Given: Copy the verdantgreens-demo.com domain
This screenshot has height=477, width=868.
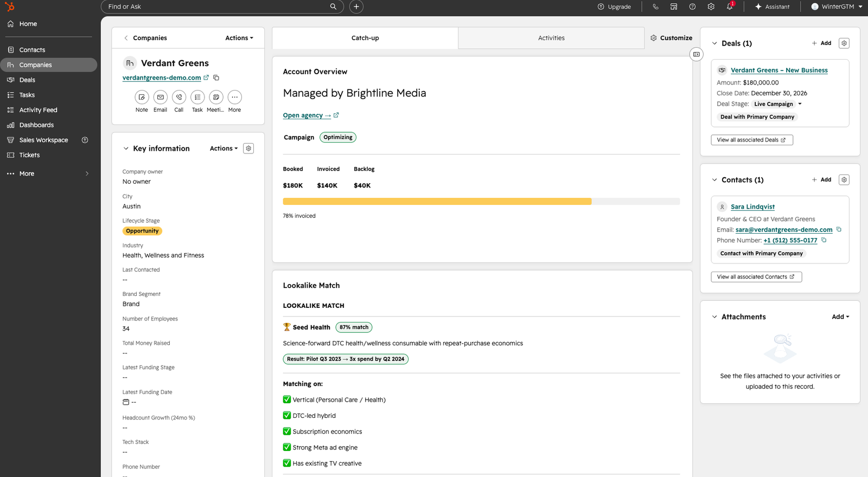Looking at the screenshot, I should tap(216, 78).
